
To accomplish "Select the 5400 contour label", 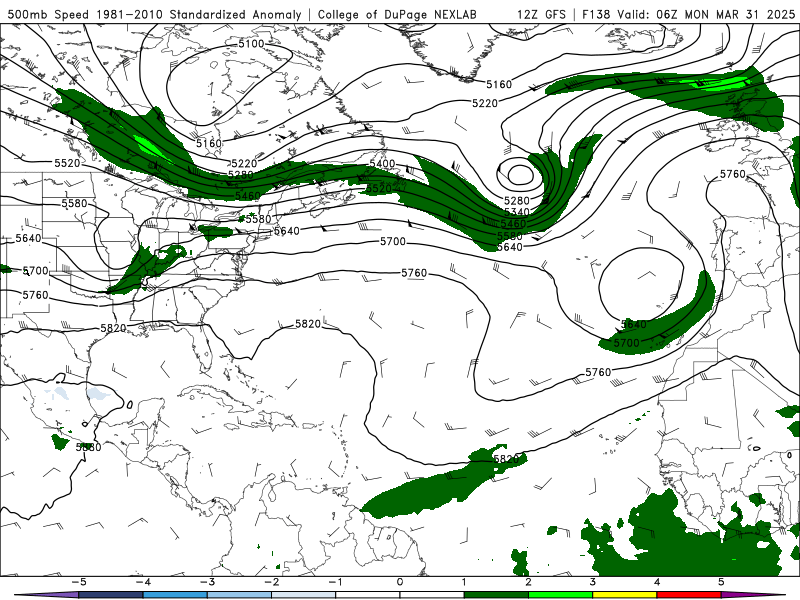I will click(382, 164).
